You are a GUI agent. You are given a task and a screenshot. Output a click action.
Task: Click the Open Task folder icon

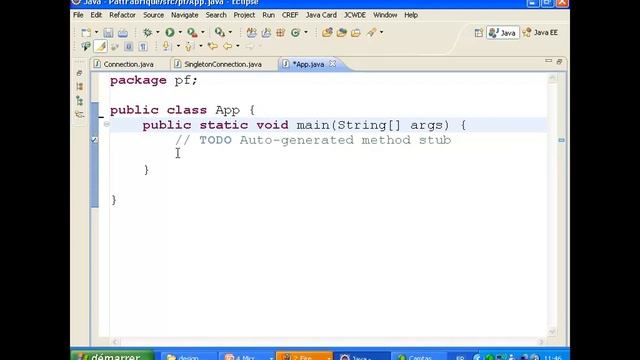pos(342,33)
